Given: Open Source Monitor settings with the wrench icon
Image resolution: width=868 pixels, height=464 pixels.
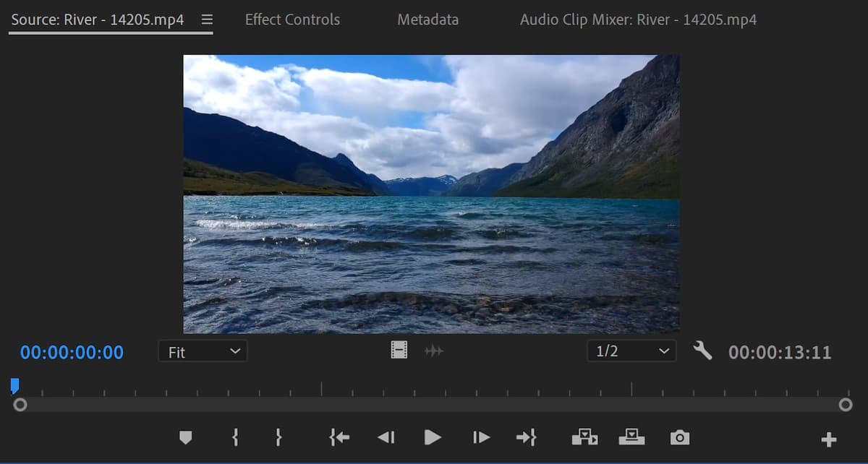Looking at the screenshot, I should 702,351.
